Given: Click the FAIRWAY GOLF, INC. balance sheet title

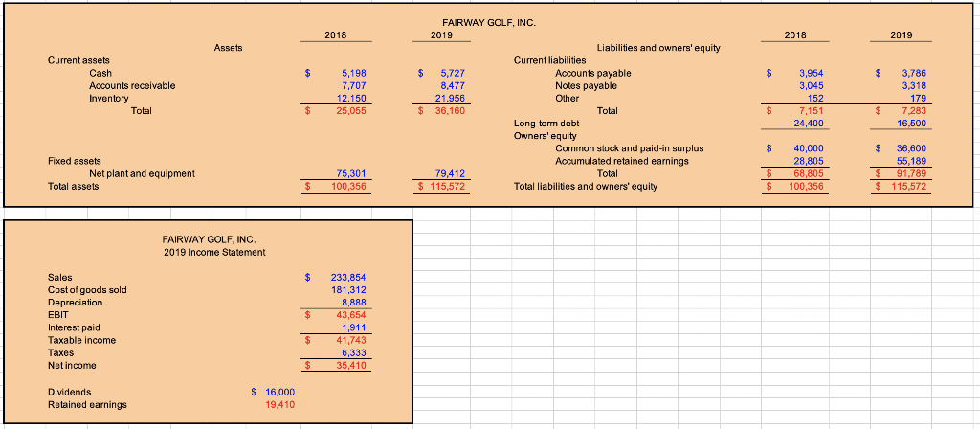Looking at the screenshot, I should 489,23.
